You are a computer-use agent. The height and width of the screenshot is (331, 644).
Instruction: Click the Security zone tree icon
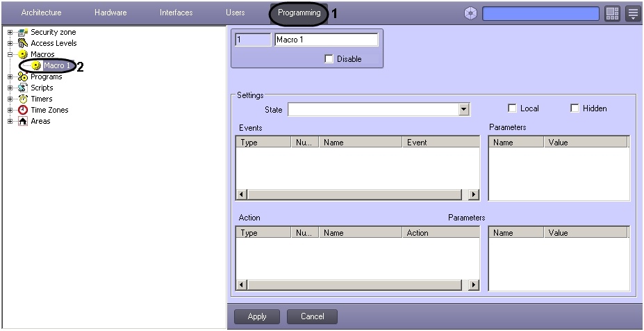pos(23,32)
